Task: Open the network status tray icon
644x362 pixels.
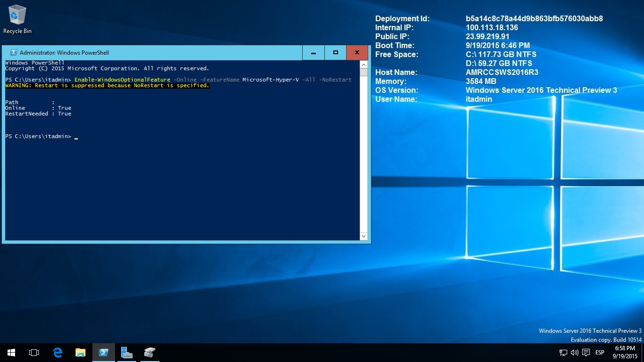Action: pos(563,353)
